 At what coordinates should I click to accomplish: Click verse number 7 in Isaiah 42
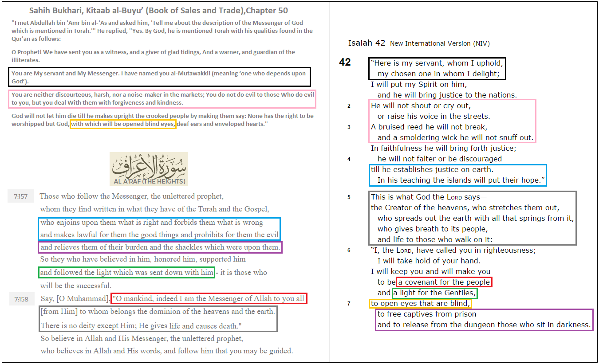(x=349, y=303)
